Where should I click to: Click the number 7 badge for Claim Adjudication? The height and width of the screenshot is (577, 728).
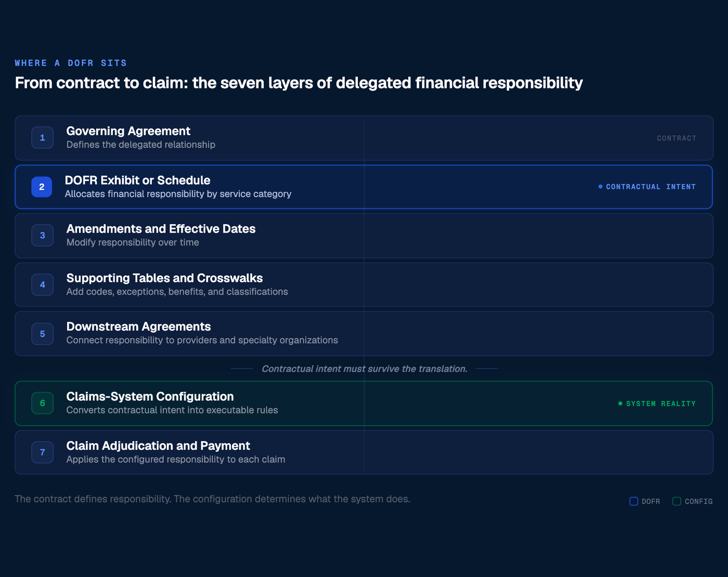[43, 452]
